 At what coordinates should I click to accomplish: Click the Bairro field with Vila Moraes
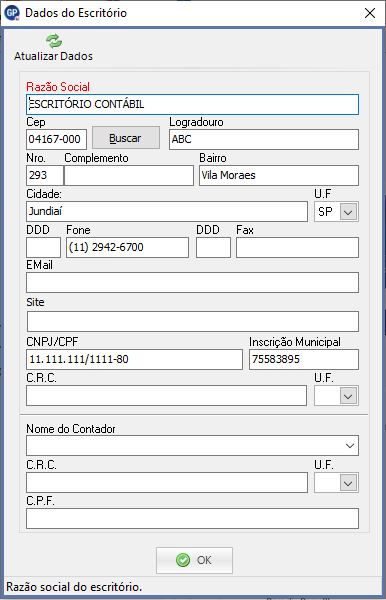(279, 176)
